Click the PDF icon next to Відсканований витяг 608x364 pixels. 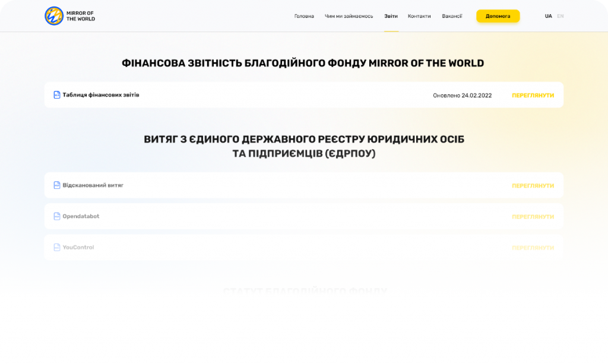[x=57, y=185]
